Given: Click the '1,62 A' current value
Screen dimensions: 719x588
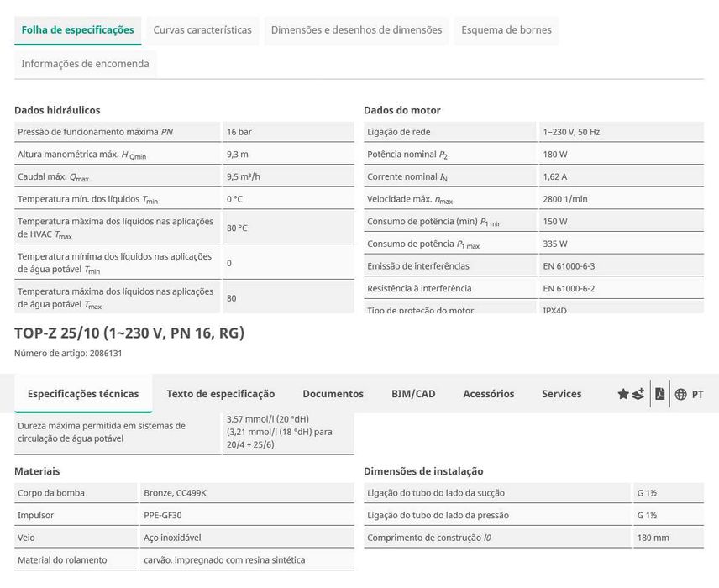Looking at the screenshot, I should coord(555,176).
